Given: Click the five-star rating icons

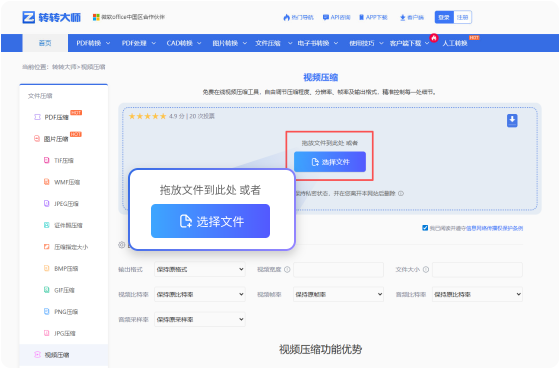Looking at the screenshot, I should tap(148, 116).
